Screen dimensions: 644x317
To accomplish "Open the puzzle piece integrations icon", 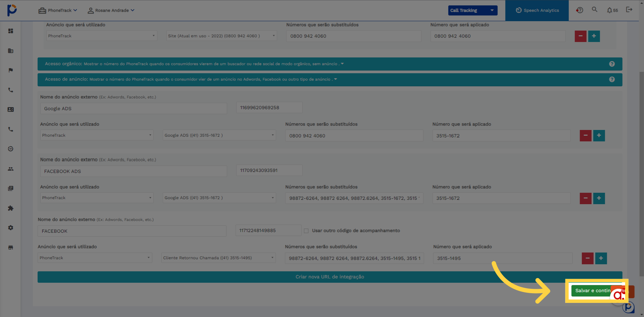I will pos(11,208).
